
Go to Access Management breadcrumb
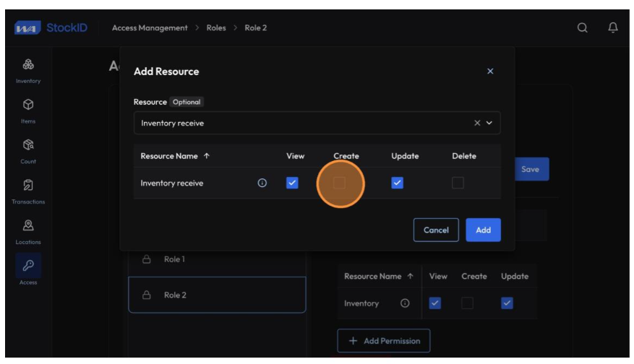tap(150, 28)
